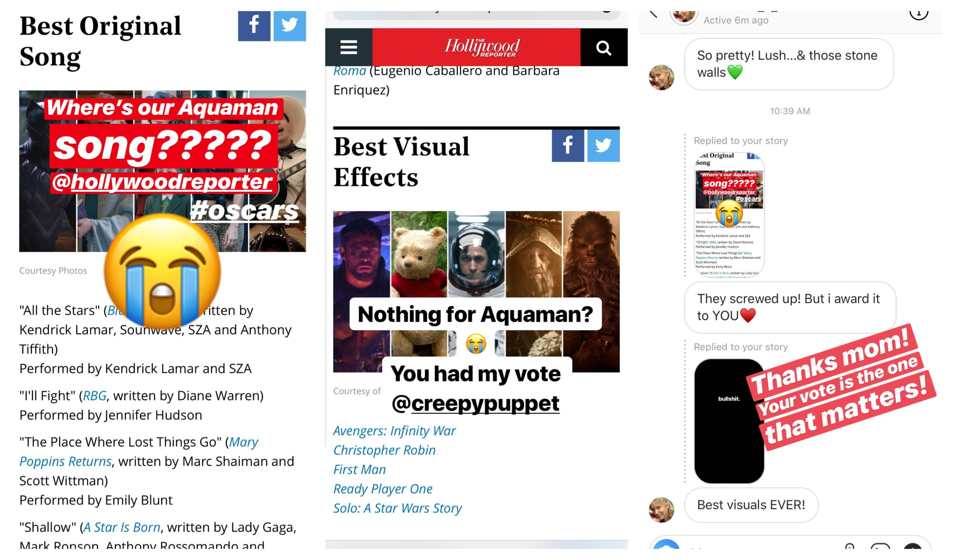Follow the Ready Player One link
This screenshot has width=953, height=560.
(x=383, y=489)
